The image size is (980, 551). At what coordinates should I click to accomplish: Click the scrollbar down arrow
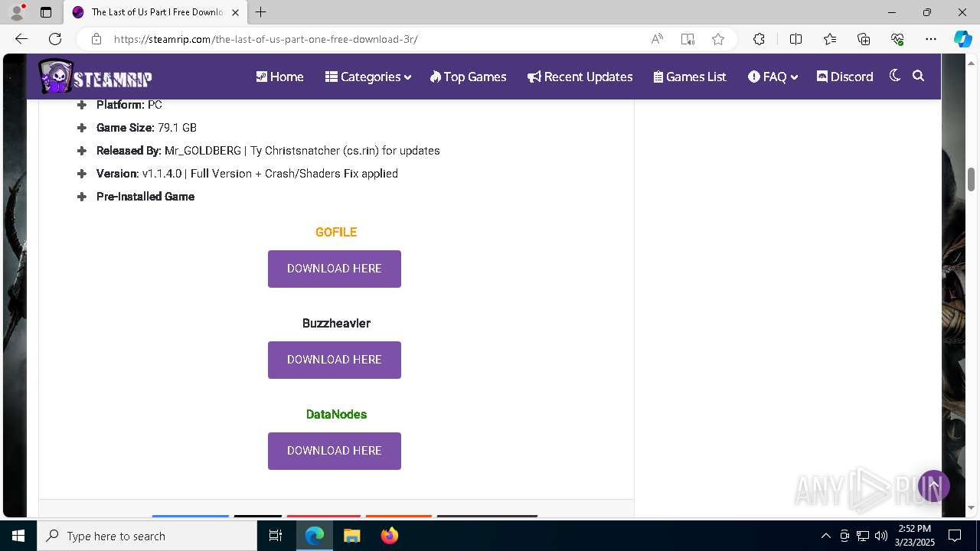click(x=971, y=507)
